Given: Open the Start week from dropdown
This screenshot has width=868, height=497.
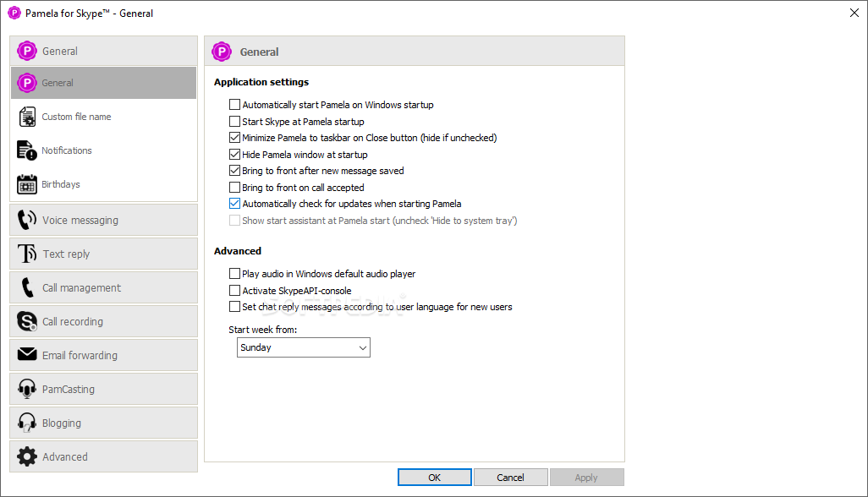Looking at the screenshot, I should [x=304, y=347].
